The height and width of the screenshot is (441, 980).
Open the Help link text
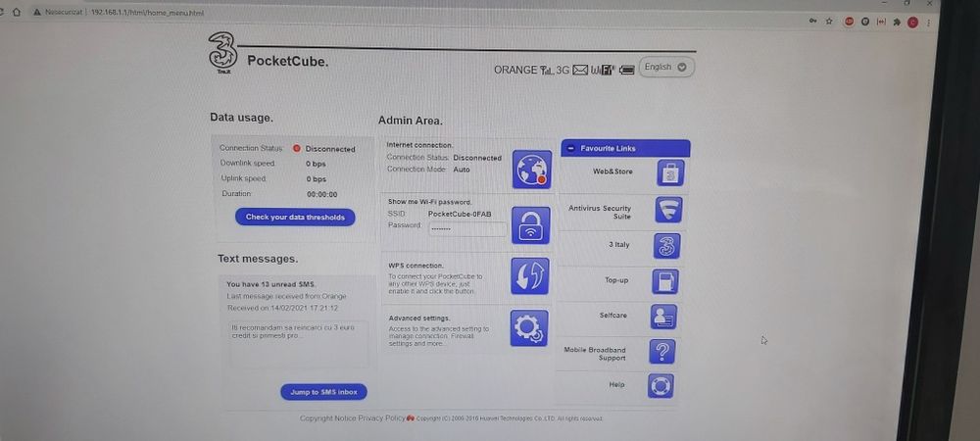point(616,385)
